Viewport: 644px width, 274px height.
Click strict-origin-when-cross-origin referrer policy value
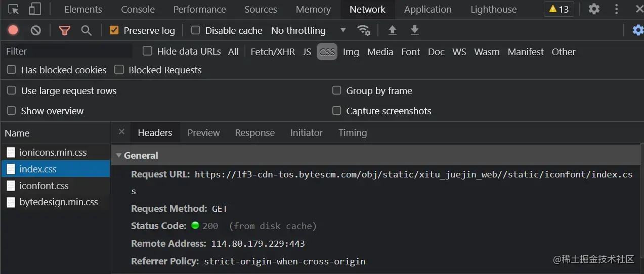284,261
